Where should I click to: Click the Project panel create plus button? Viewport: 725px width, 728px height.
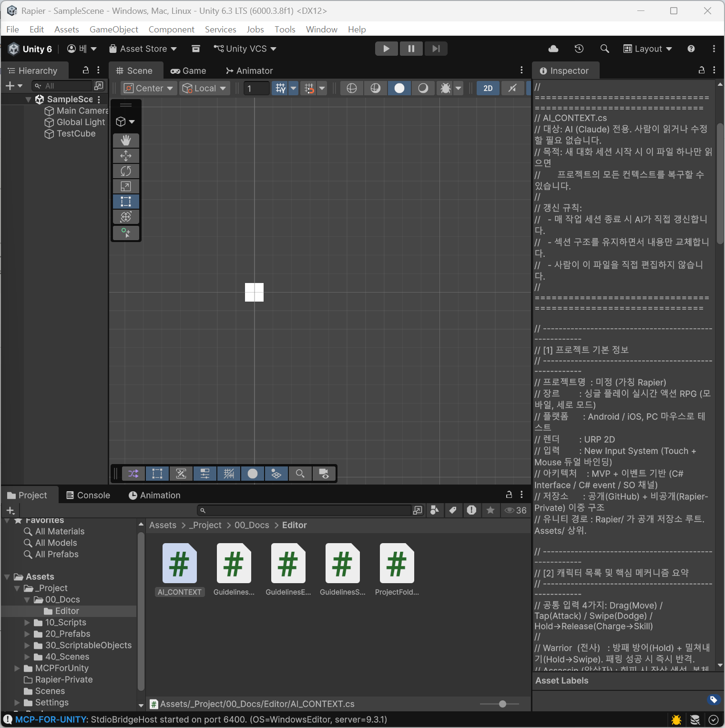coord(10,510)
